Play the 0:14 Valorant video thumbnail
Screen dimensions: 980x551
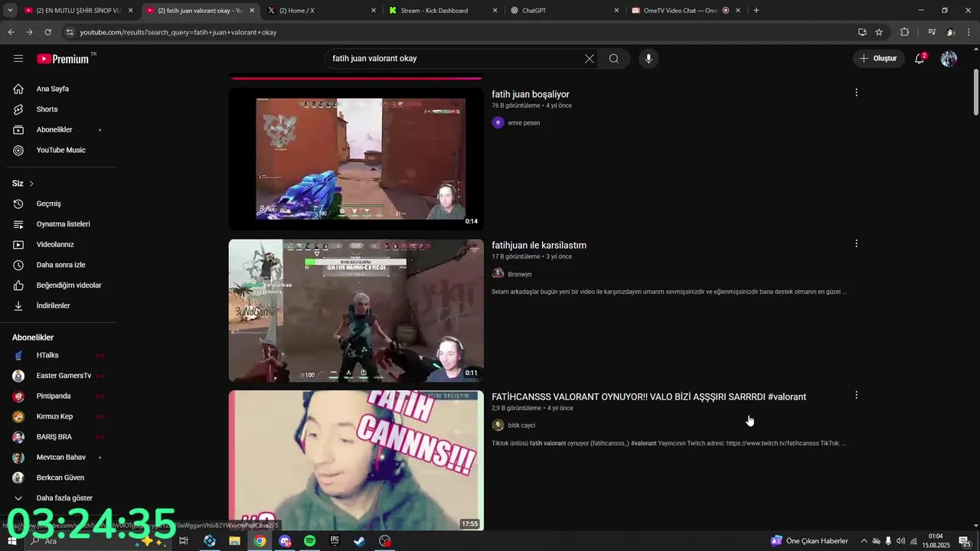(x=356, y=159)
